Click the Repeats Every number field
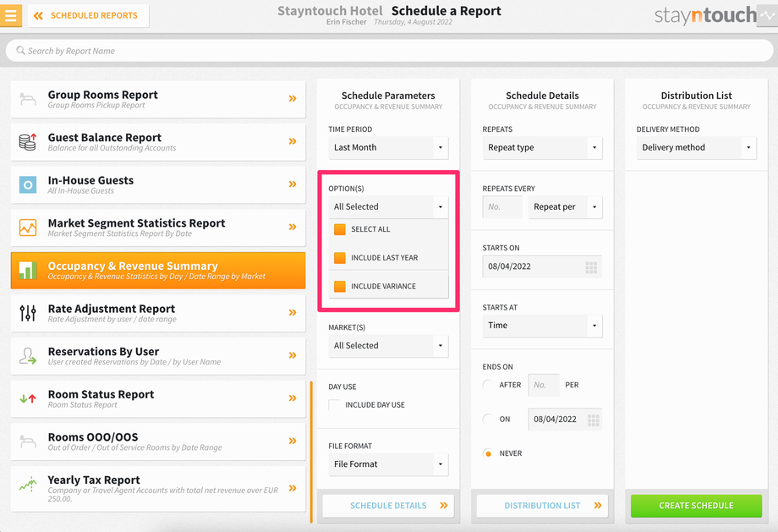 pyautogui.click(x=502, y=207)
